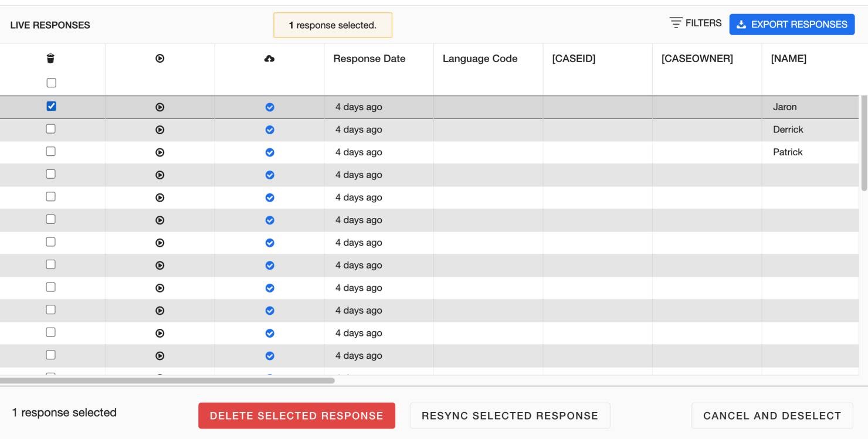Viewport: 868px width, 439px height.
Task: Click the play icon in column header
Action: [160, 59]
